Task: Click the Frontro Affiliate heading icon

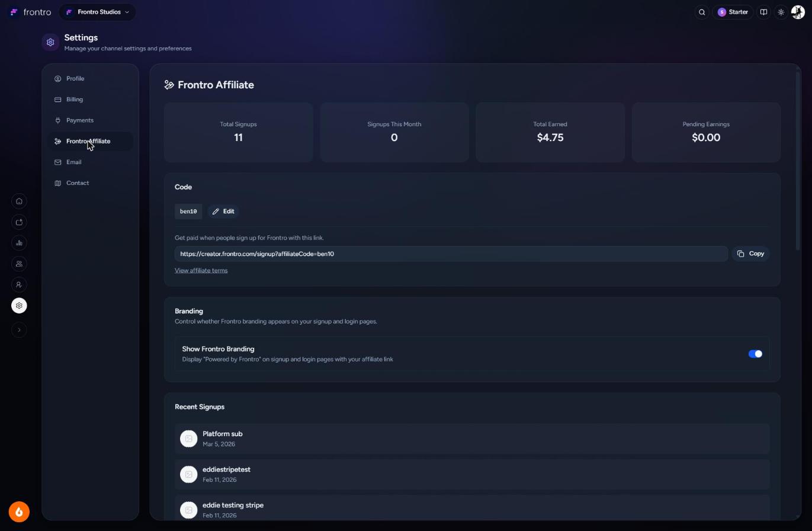Action: click(x=169, y=85)
